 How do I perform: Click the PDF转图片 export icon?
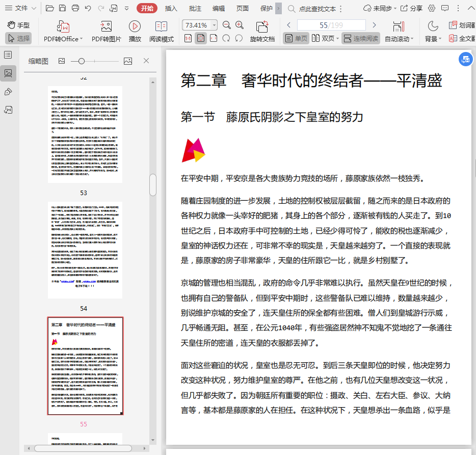tap(106, 26)
